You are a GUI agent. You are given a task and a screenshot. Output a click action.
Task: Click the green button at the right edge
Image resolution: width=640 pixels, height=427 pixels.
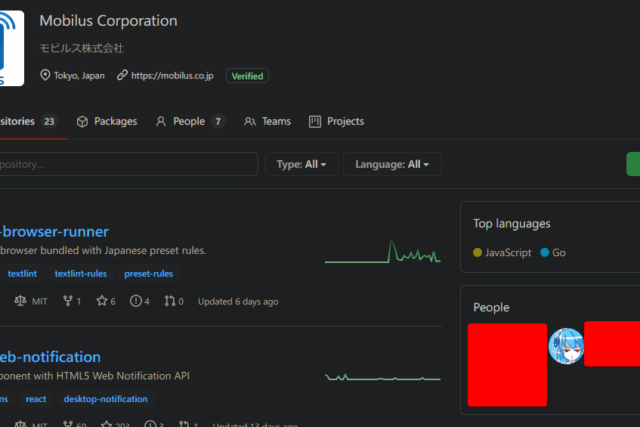pos(633,164)
